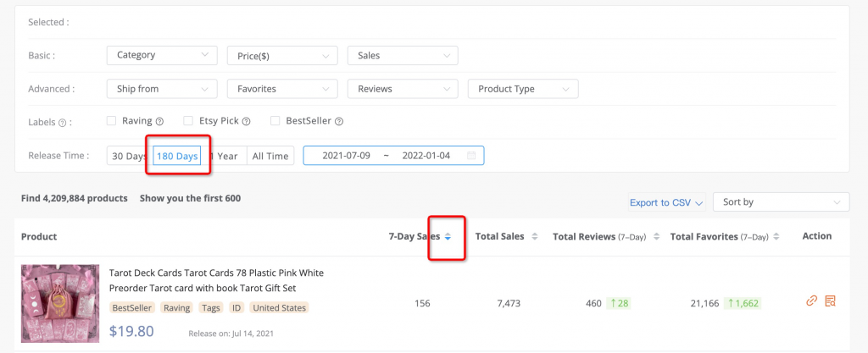868x353 pixels.
Task: Toggle the BestSeller checkbox
Action: pos(275,121)
